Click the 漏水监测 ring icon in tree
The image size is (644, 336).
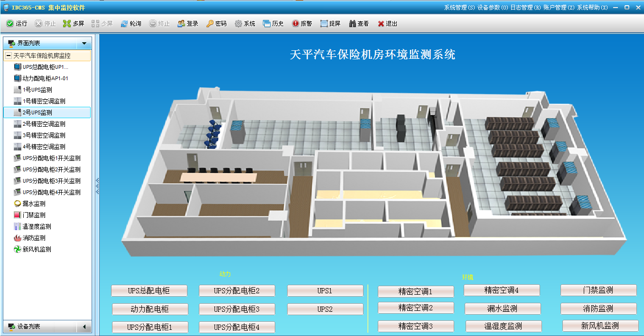[x=18, y=204]
